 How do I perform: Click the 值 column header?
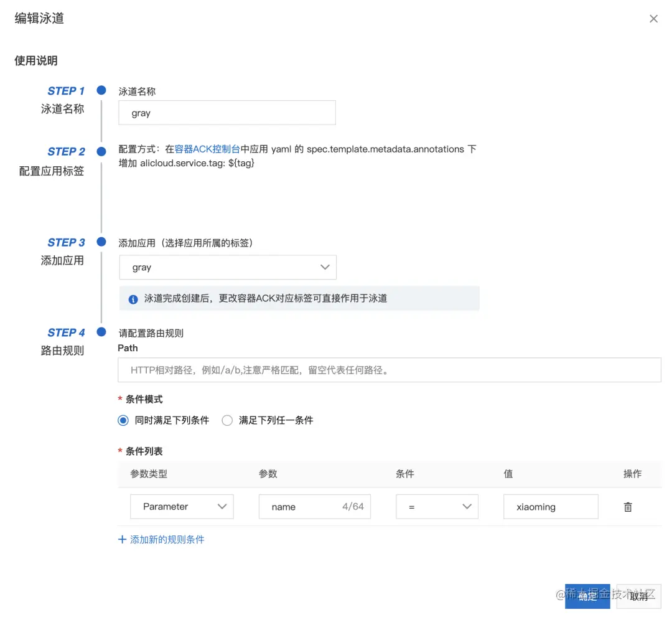(x=508, y=474)
